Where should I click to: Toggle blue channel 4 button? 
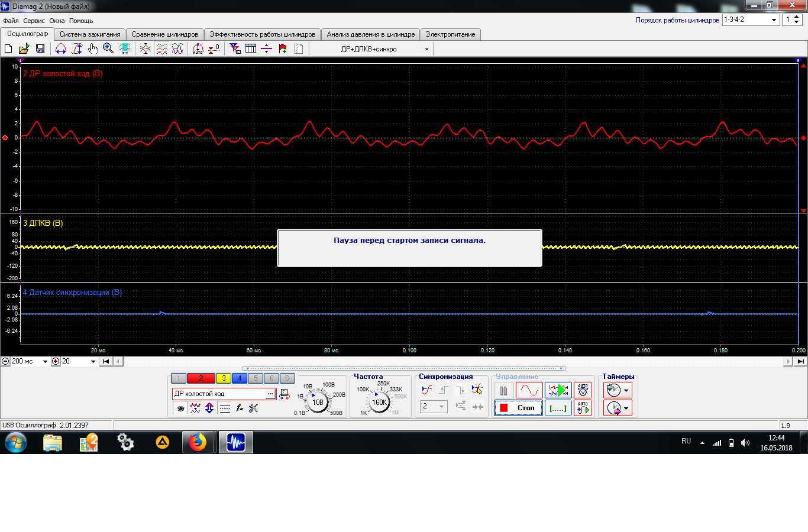pyautogui.click(x=240, y=378)
